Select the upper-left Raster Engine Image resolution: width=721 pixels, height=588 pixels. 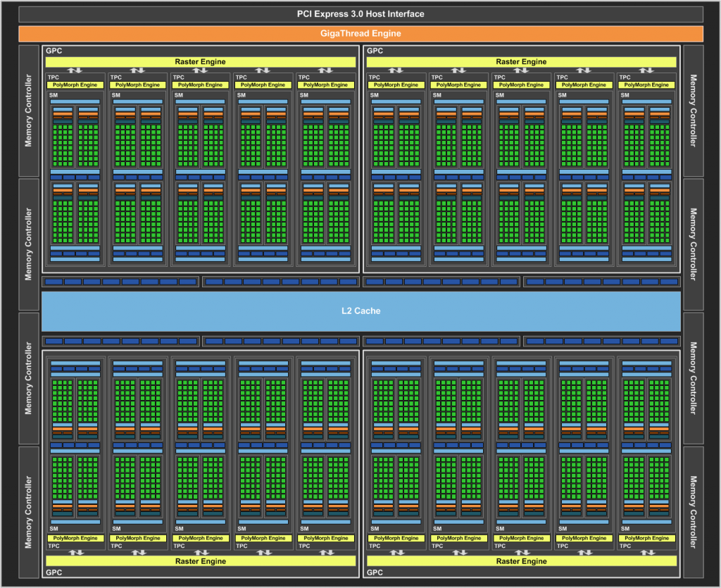click(201, 61)
